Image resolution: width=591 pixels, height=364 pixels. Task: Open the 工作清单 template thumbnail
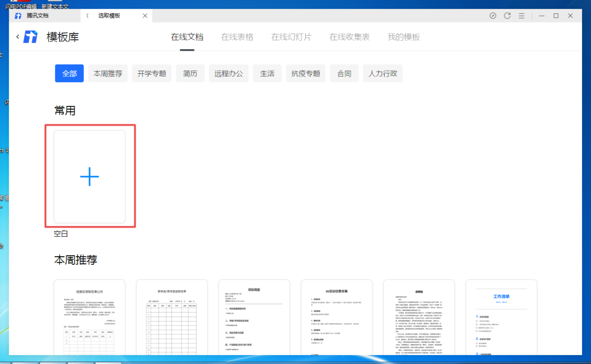(x=501, y=317)
